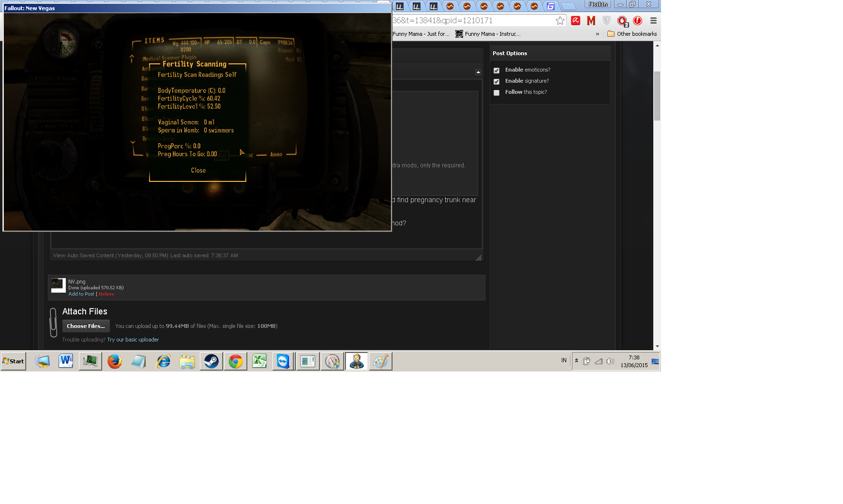Click the NV.png attachment thumbnail
This screenshot has width=843, height=504.
(x=59, y=285)
